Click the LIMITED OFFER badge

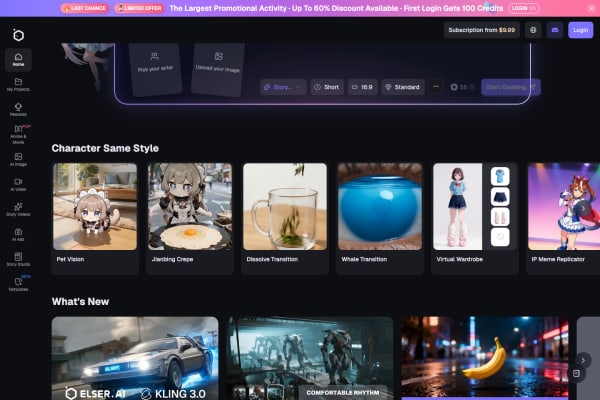(x=139, y=8)
